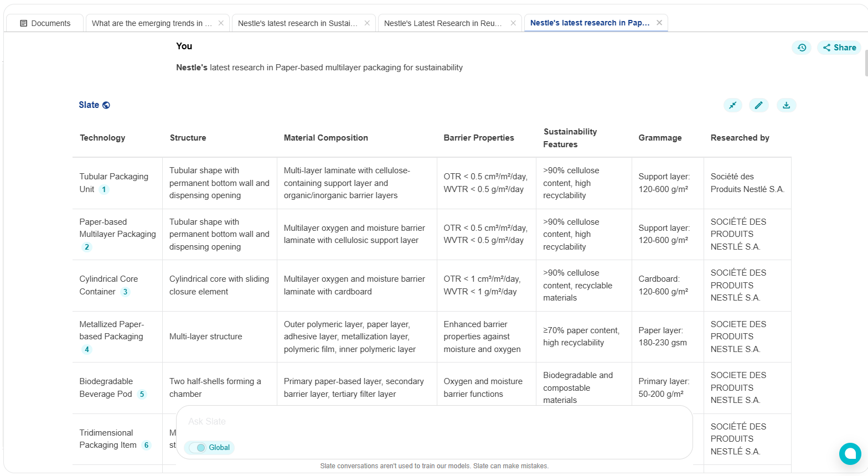Collapse the Slate table view
Viewport: 868px width, 476px height.
pos(732,105)
